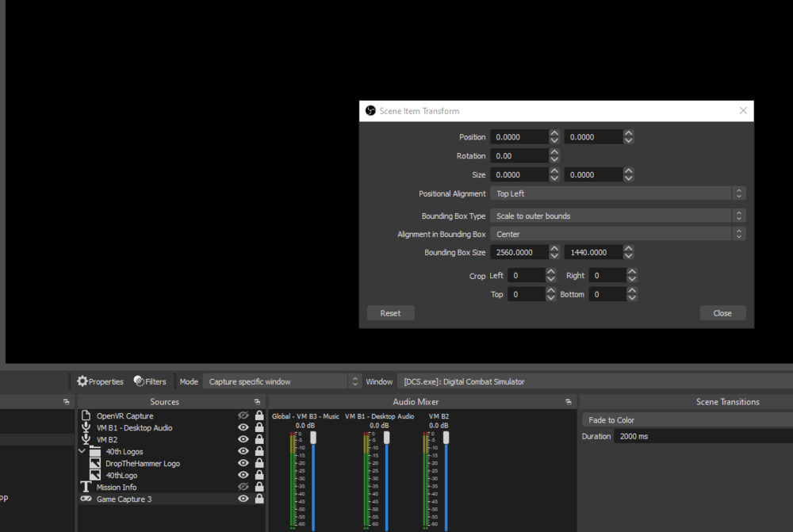793x532 pixels.
Task: Select VM B1 - Desktop Audio source
Action: (x=134, y=427)
